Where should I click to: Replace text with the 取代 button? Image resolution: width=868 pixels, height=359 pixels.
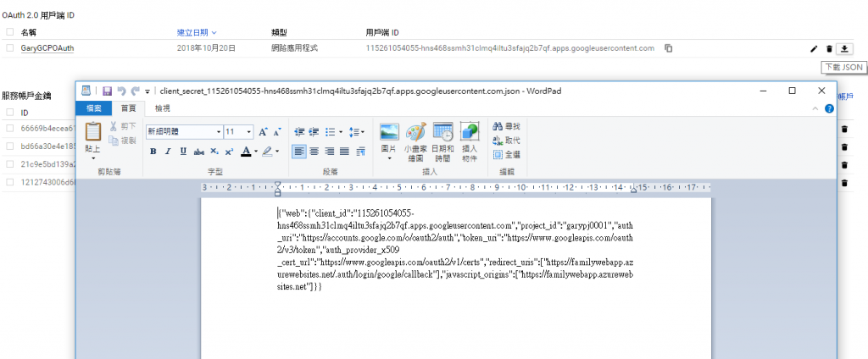coord(506,141)
